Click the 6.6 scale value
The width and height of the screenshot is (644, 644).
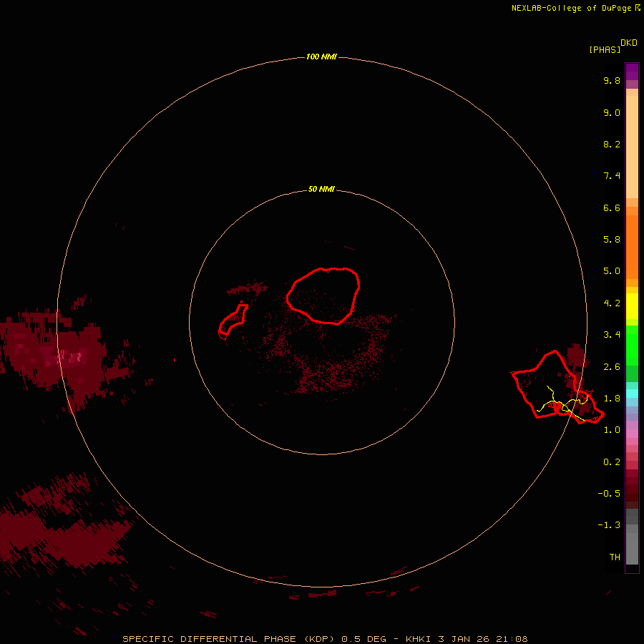pyautogui.click(x=612, y=208)
